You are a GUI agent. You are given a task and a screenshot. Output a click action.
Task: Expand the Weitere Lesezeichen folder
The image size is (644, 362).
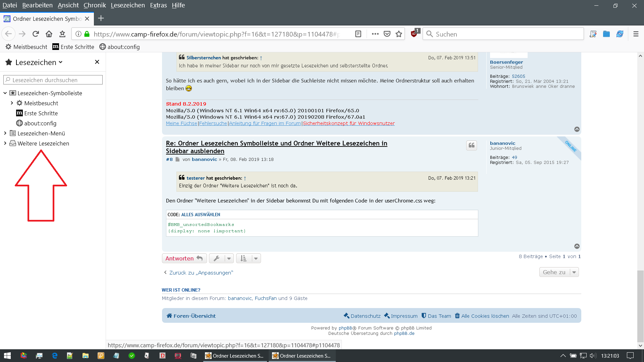(x=5, y=143)
